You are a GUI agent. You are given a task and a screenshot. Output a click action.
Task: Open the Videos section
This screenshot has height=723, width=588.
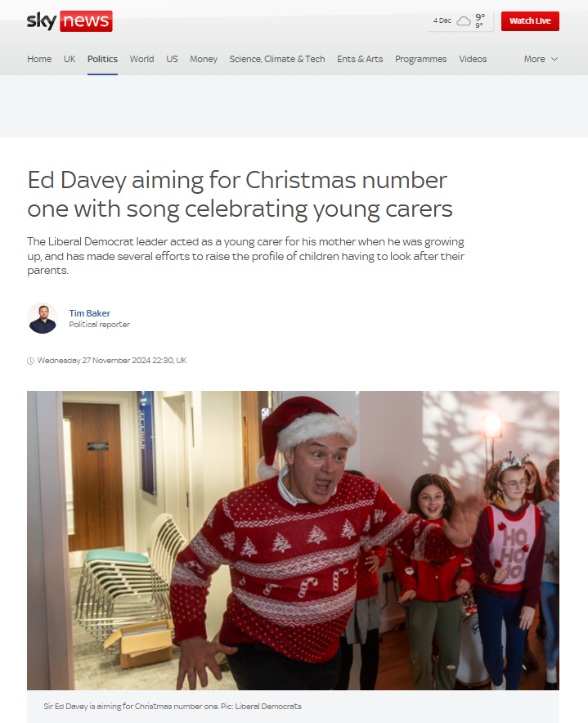473,59
